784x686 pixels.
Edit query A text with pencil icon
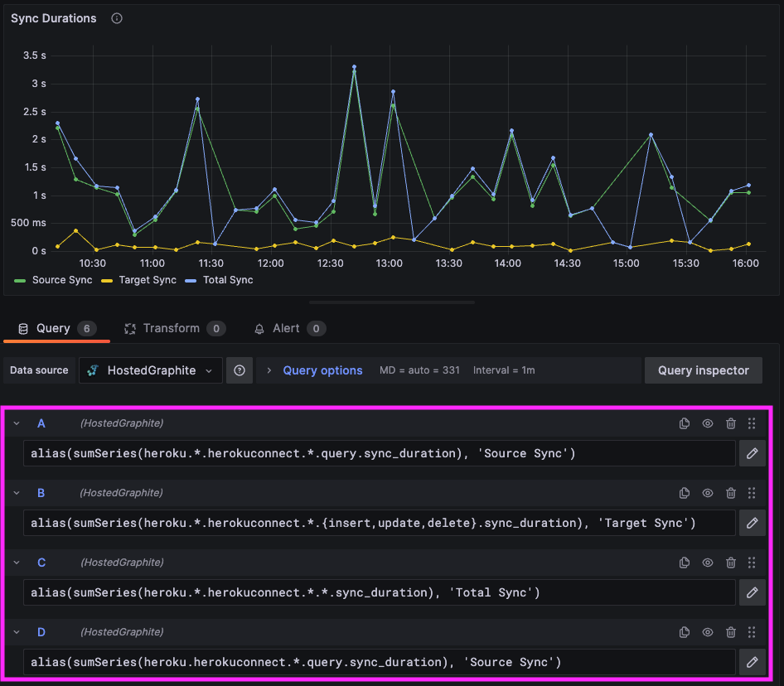pos(752,453)
